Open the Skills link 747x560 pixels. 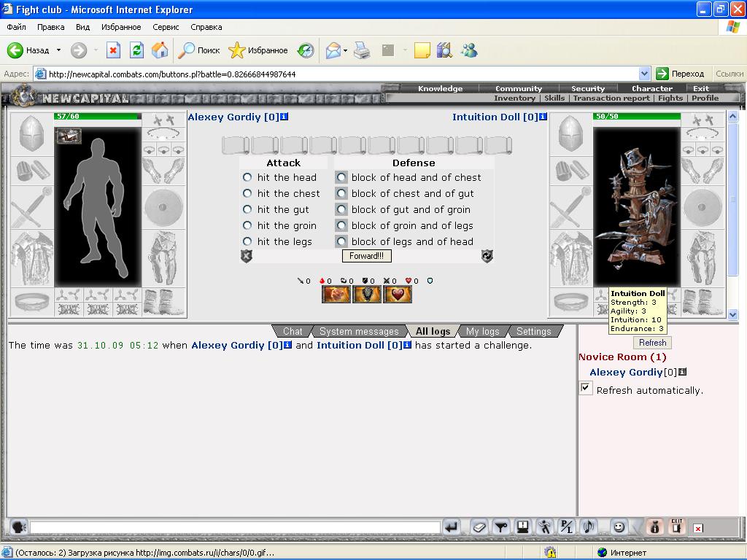554,98
